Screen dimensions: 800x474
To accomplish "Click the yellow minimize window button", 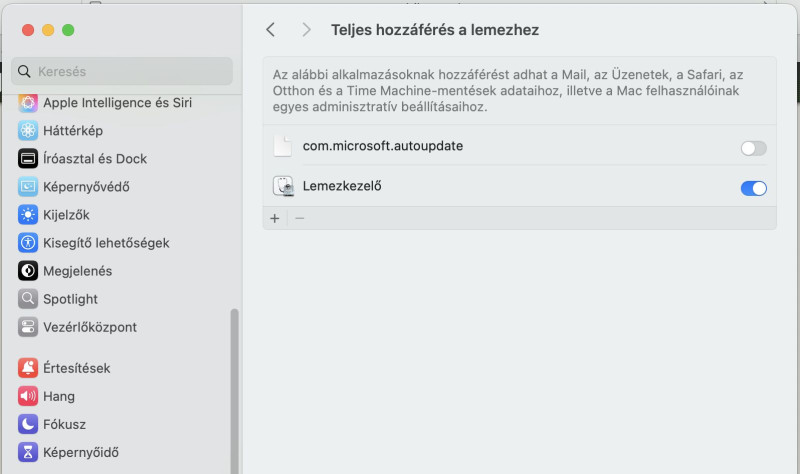I will pyautogui.click(x=48, y=30).
